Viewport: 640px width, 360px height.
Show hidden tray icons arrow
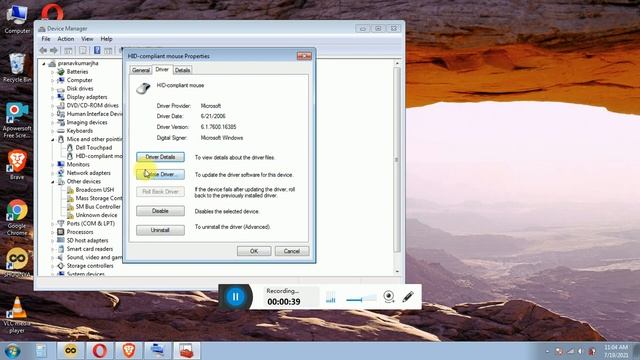click(x=548, y=351)
